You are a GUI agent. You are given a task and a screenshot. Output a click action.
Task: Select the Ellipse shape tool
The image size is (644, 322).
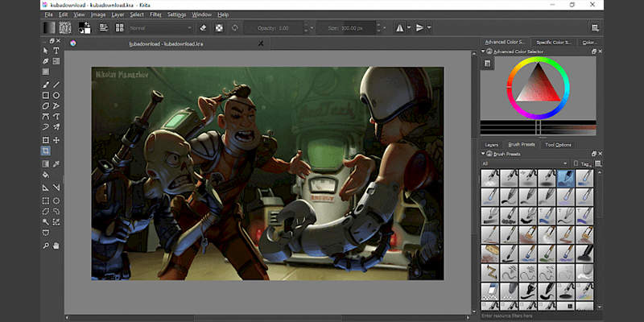tap(56, 95)
